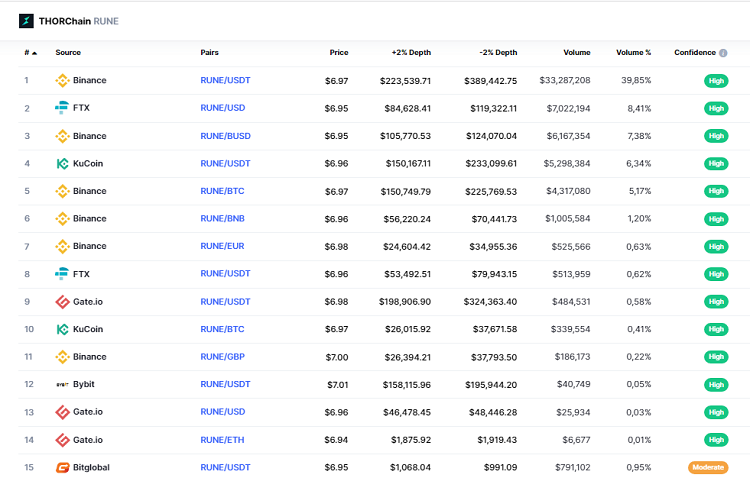Open the RUNE/GBP pair on Binance
Screen dimensions: 750x478
pos(223,356)
